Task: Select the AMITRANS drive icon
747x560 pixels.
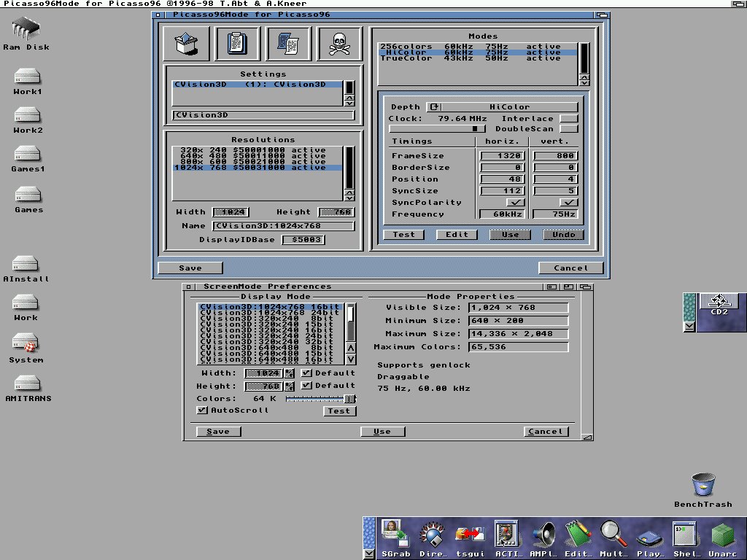Action: [x=28, y=389]
